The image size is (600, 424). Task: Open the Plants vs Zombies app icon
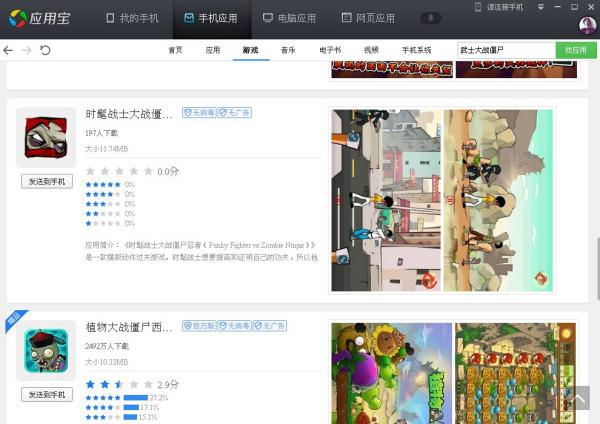coord(46,351)
